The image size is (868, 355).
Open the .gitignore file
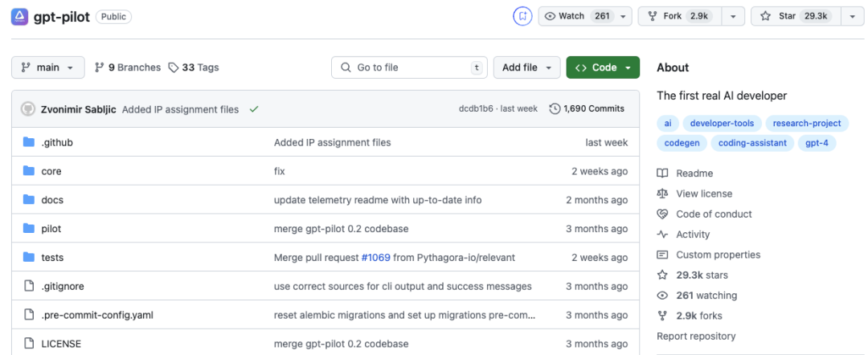point(63,287)
